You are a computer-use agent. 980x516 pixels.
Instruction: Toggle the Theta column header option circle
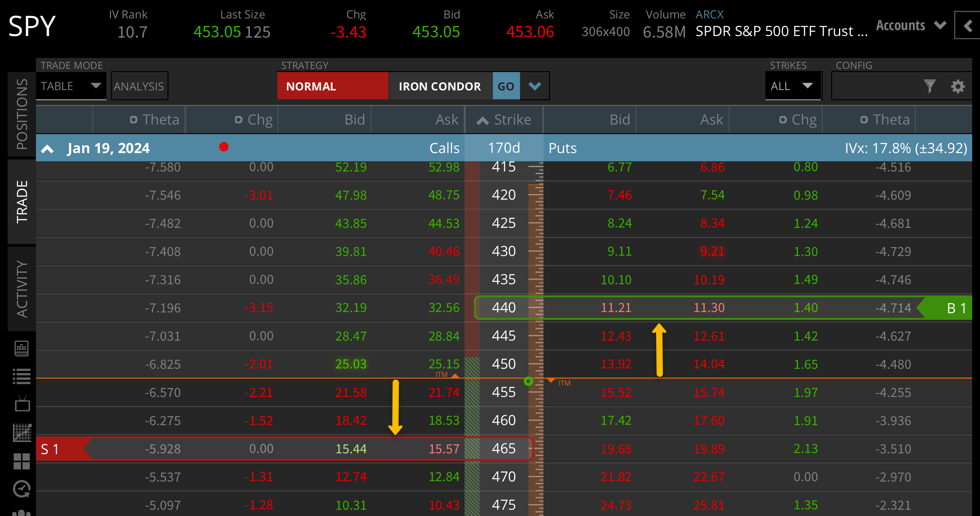[134, 119]
